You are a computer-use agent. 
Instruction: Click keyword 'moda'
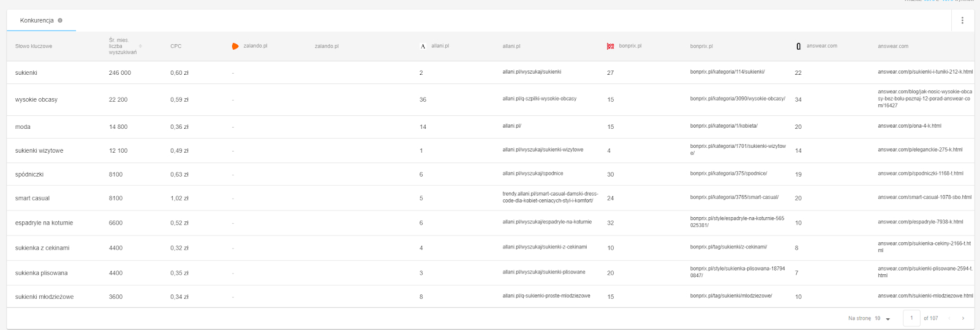23,126
